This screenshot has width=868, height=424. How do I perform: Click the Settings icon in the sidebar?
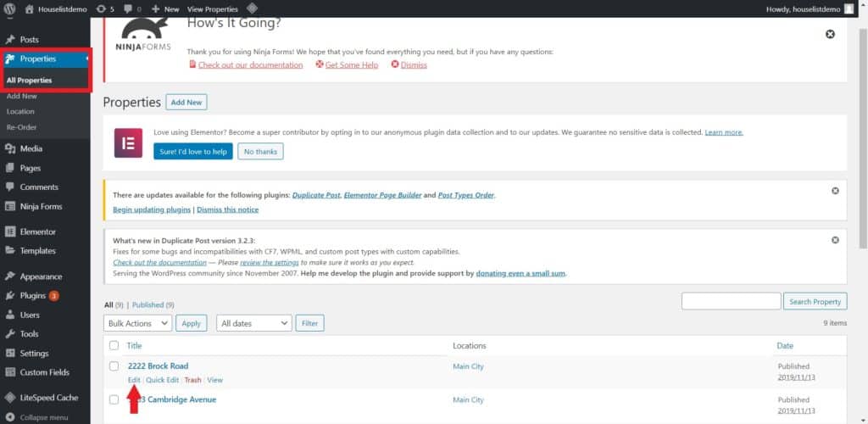9,353
